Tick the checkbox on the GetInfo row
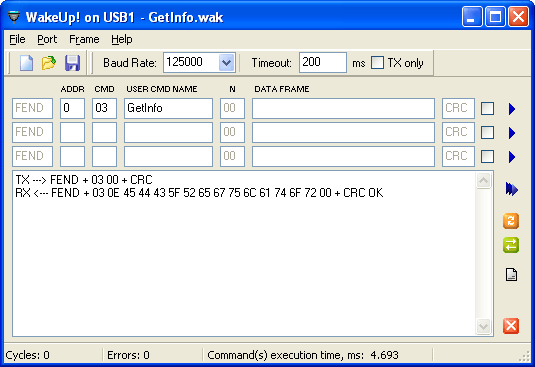535x367 pixels. click(x=487, y=109)
